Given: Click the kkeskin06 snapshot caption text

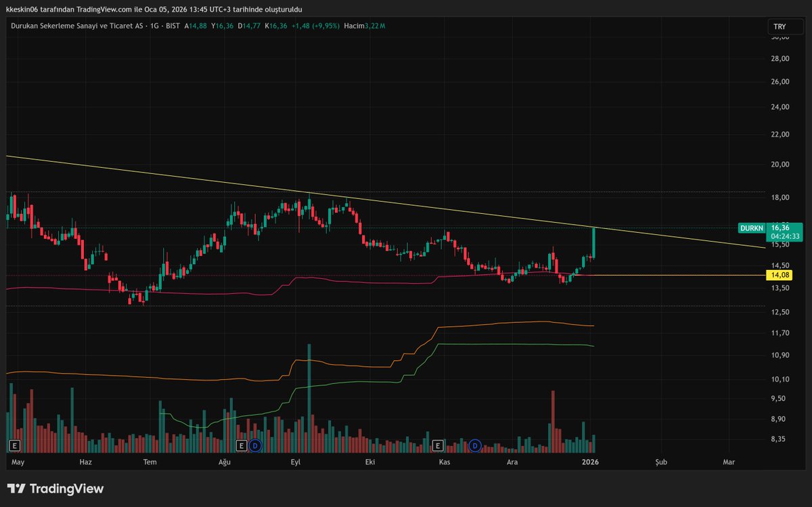Looking at the screenshot, I should click(154, 9).
